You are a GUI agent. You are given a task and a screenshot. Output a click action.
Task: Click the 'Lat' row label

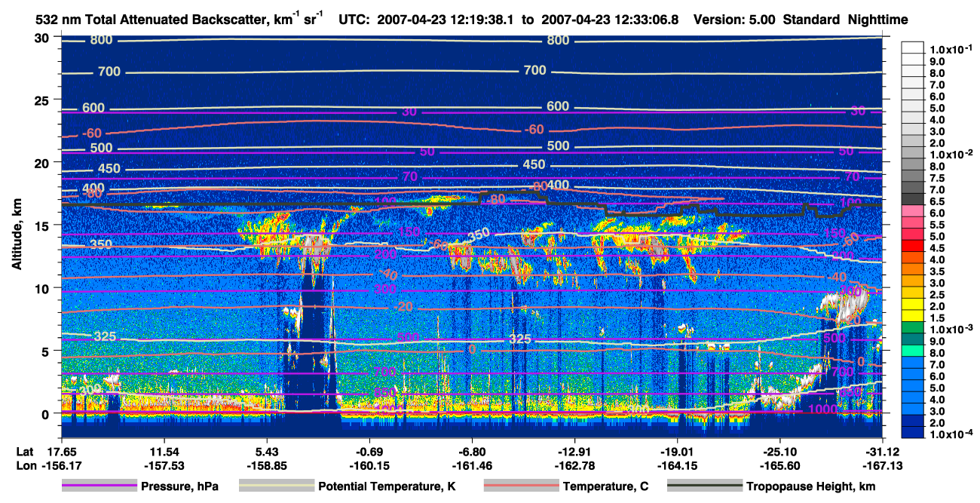25,451
